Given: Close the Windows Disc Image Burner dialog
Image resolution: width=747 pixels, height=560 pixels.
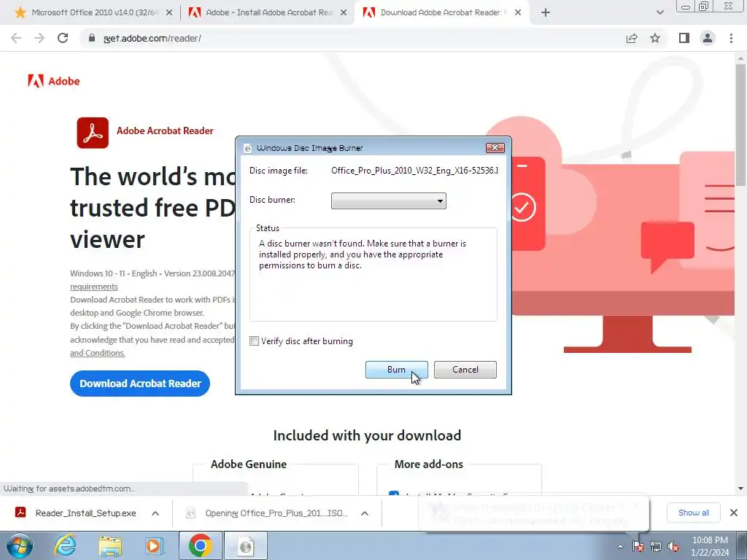Looking at the screenshot, I should (x=495, y=148).
